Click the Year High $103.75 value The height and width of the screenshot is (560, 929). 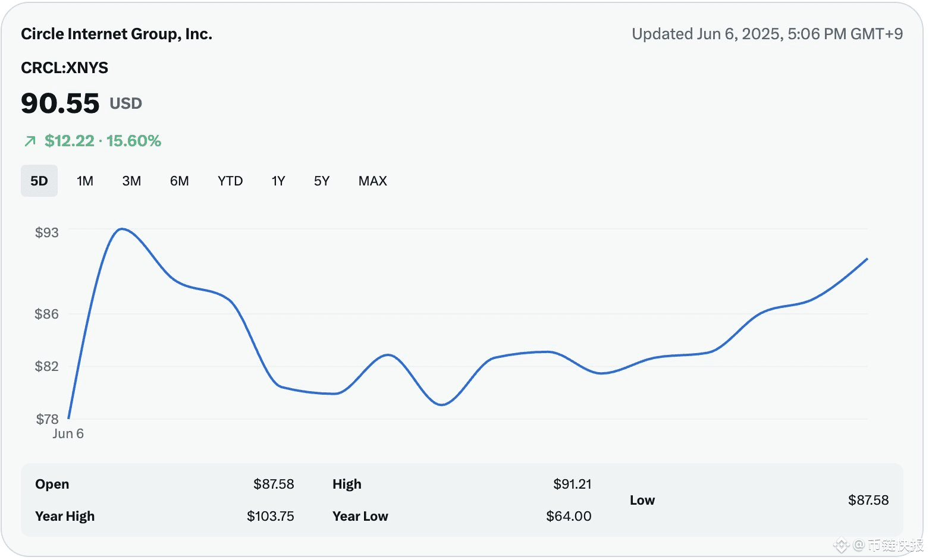tap(271, 516)
